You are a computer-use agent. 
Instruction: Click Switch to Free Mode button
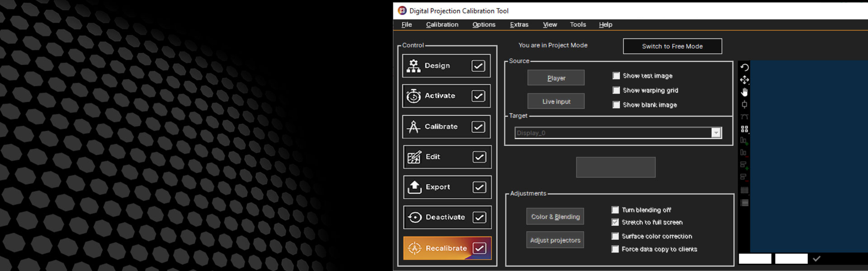click(x=672, y=46)
